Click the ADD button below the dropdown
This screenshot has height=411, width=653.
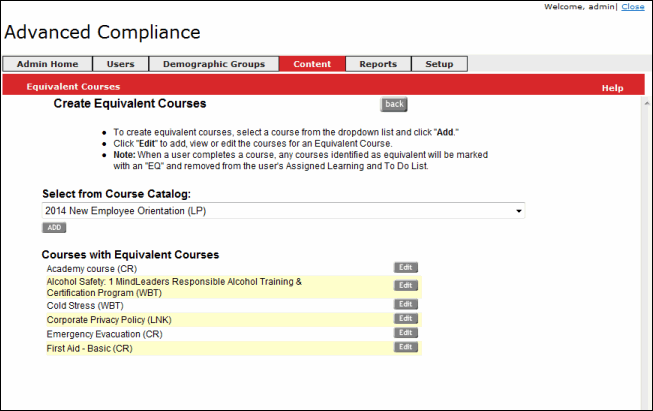[x=54, y=228]
